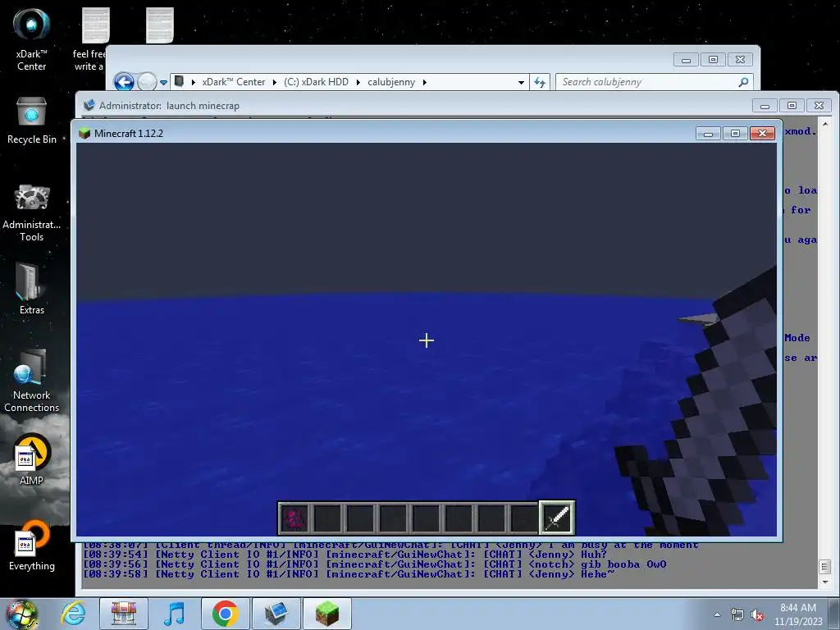Viewport: 840px width, 630px height.
Task: Expand arrow after calubjenny breadcrumb
Action: (x=425, y=83)
